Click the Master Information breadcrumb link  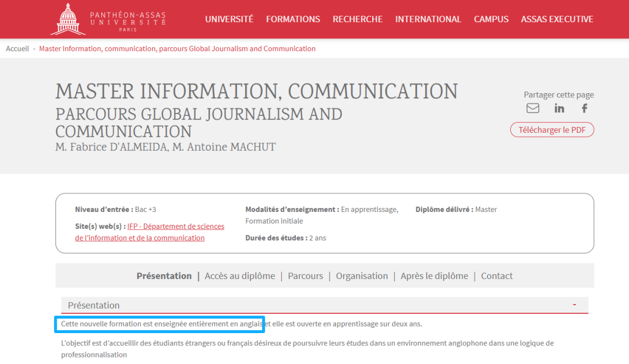click(x=177, y=48)
